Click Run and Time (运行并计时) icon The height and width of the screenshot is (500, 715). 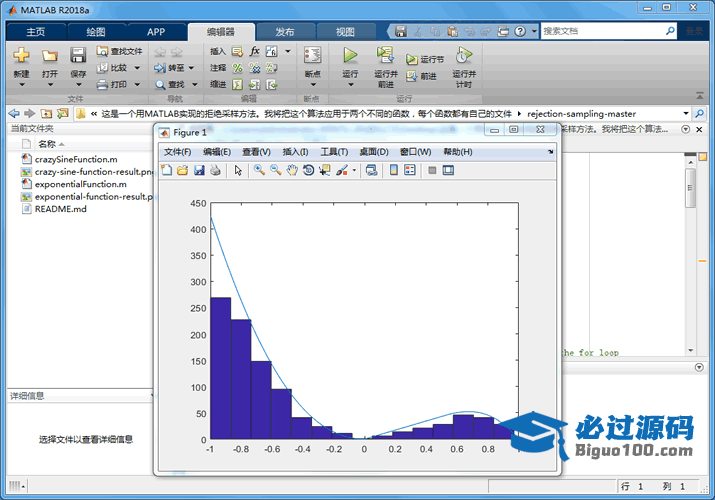tap(463, 56)
